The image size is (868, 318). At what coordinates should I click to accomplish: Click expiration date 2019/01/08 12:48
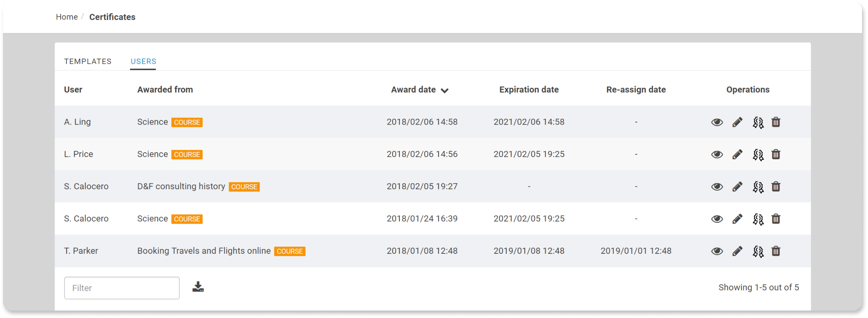tap(529, 251)
